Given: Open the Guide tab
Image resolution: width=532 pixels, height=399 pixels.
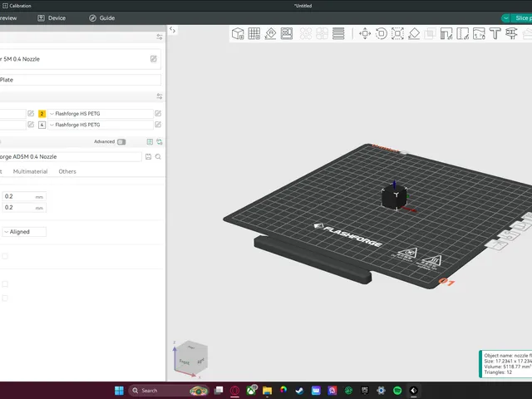Looking at the screenshot, I should (101, 18).
